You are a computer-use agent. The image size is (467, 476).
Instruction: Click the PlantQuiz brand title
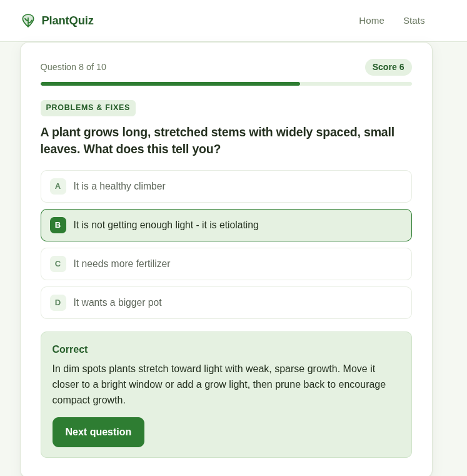[68, 21]
